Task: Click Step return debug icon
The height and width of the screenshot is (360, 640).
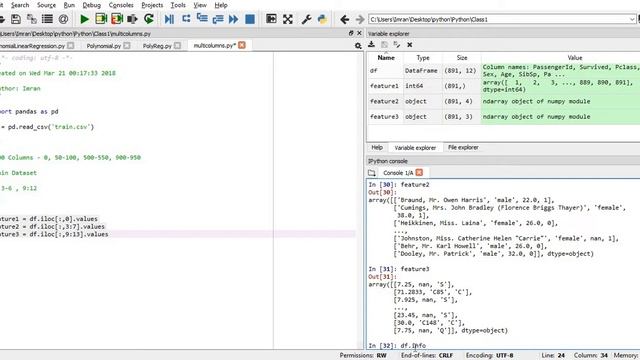Action: click(218, 19)
